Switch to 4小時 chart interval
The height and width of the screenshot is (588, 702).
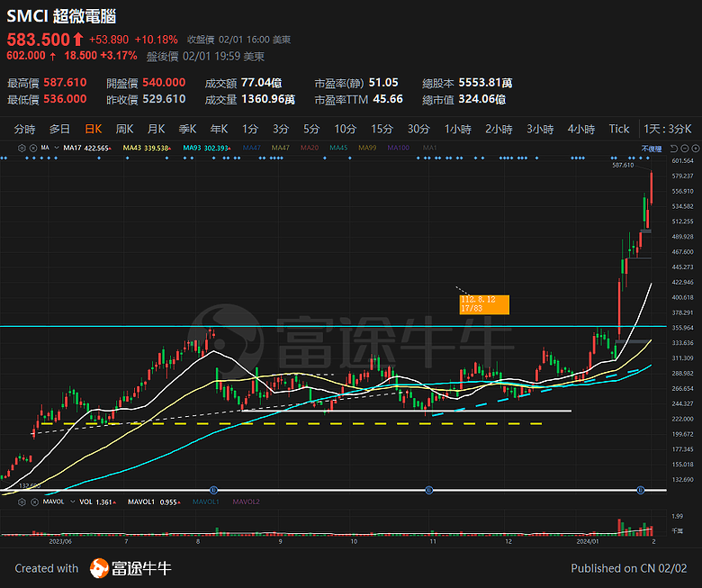click(x=581, y=130)
